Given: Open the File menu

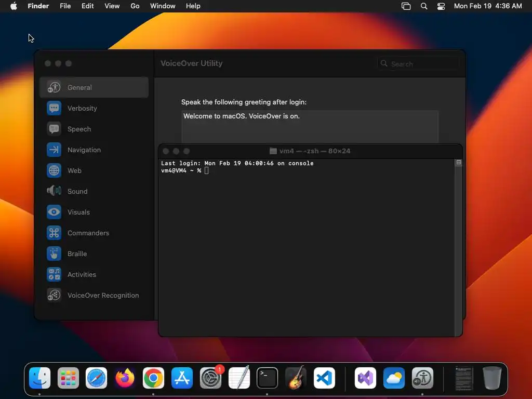Looking at the screenshot, I should coord(65,6).
